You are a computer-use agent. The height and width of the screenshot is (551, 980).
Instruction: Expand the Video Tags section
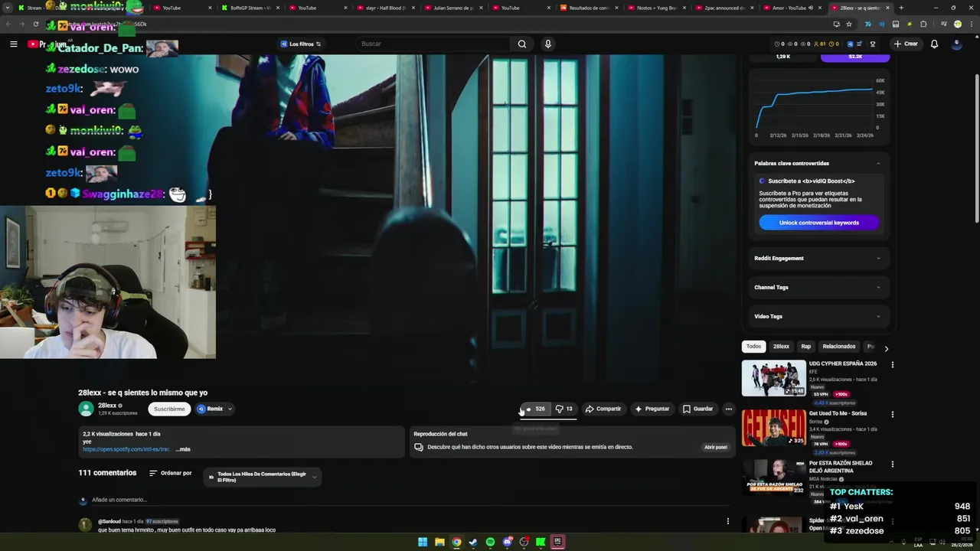click(x=818, y=316)
